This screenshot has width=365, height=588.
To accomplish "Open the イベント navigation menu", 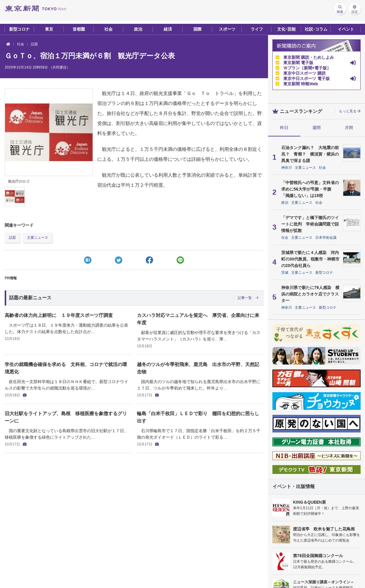I will (346, 29).
